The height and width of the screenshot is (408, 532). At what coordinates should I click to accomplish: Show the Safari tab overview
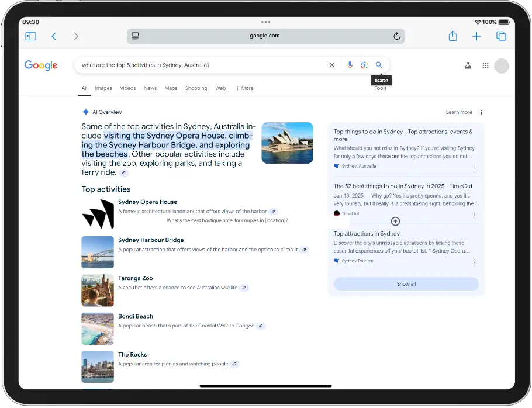[x=501, y=36]
